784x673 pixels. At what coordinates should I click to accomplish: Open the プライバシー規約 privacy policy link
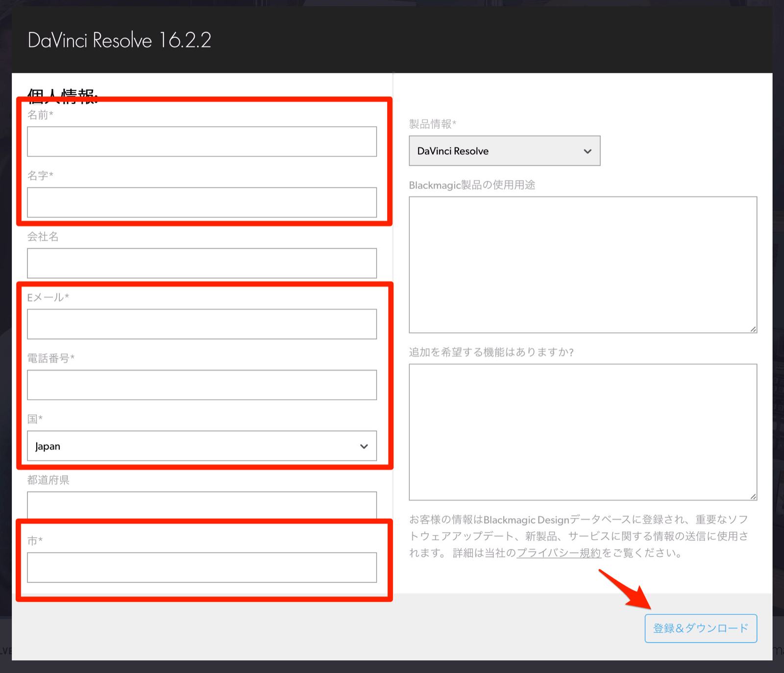pyautogui.click(x=559, y=553)
